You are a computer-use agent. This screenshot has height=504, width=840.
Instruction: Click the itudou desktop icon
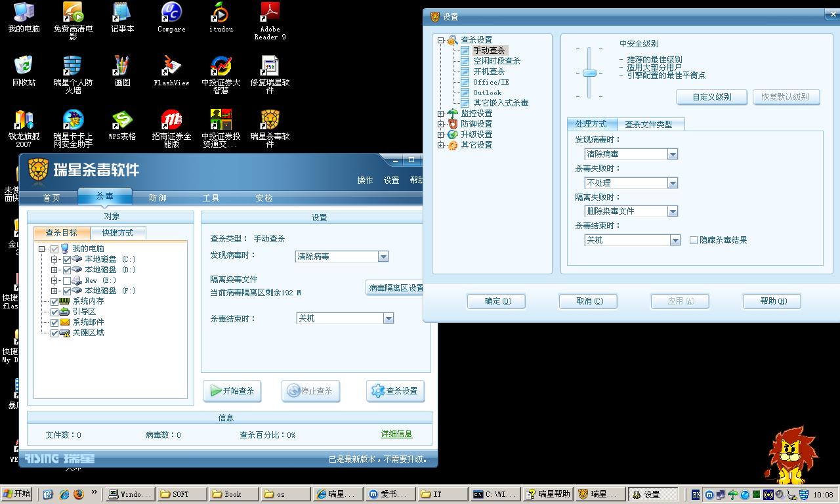coord(220,18)
